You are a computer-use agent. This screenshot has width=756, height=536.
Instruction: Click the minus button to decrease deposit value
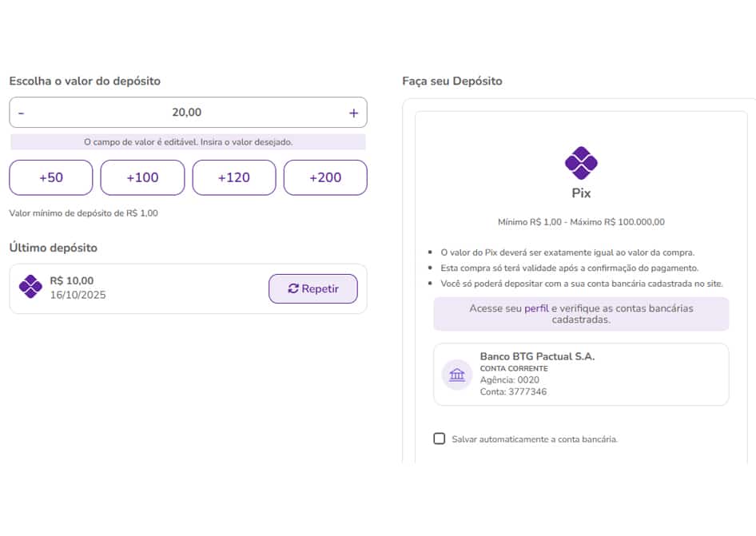pyautogui.click(x=21, y=113)
